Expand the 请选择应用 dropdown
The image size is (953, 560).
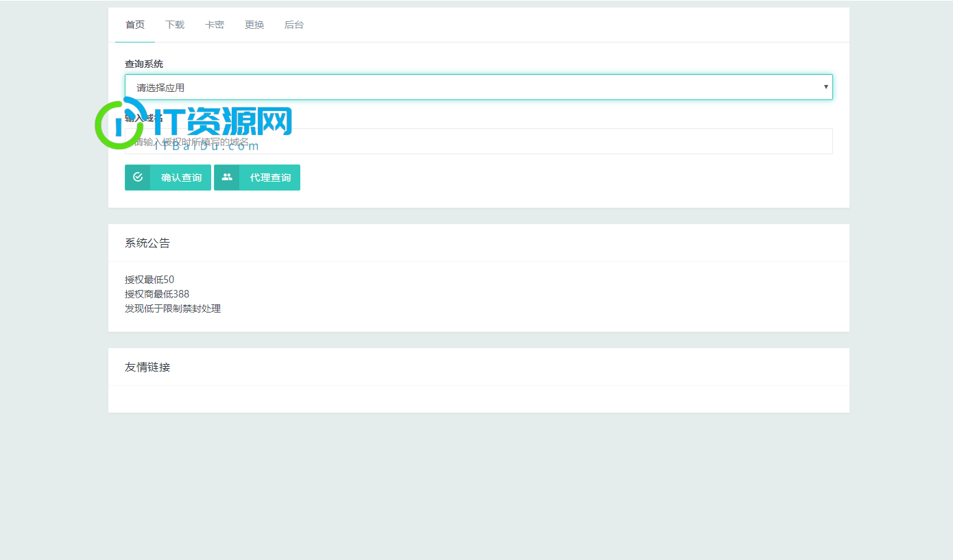[x=479, y=87]
